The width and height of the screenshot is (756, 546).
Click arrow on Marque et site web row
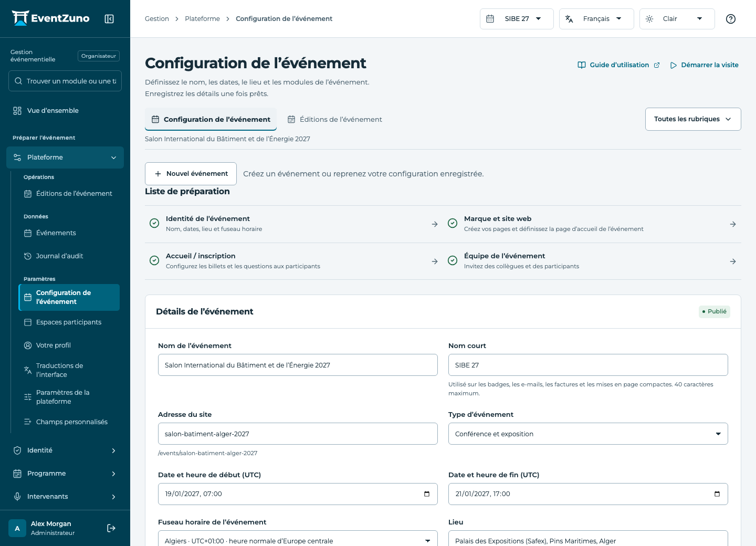(x=733, y=224)
